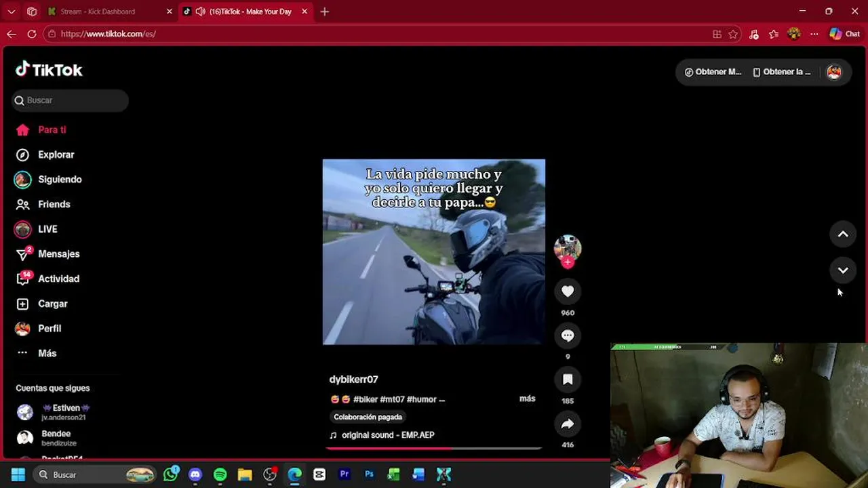This screenshot has width=868, height=488.
Task: Open the TikTok profile avatar menu
Action: (834, 72)
